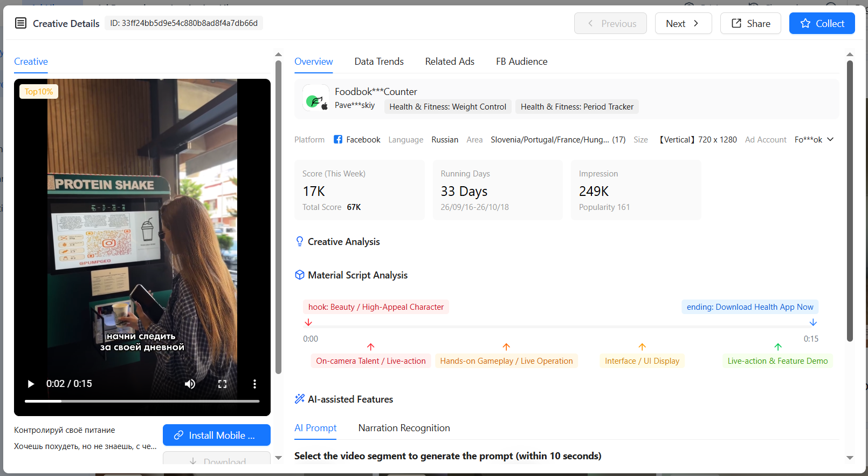This screenshot has height=476, width=868.
Task: Switch to the Data Trends tab
Action: (x=379, y=62)
